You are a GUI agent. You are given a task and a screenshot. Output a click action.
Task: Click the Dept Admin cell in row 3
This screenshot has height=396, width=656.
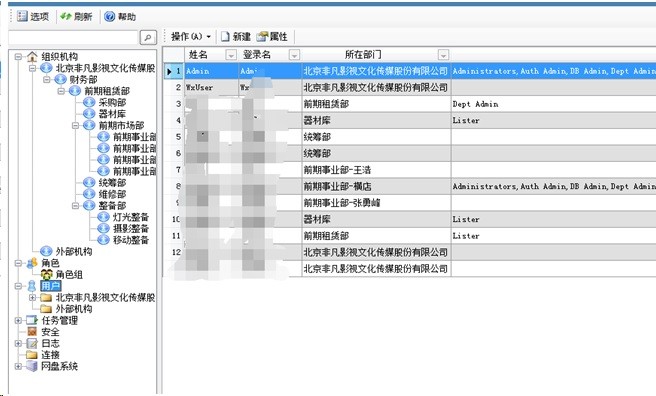pos(554,104)
